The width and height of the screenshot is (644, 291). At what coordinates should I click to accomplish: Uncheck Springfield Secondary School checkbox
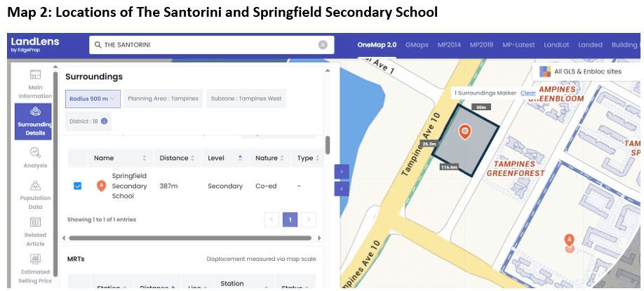tap(78, 186)
